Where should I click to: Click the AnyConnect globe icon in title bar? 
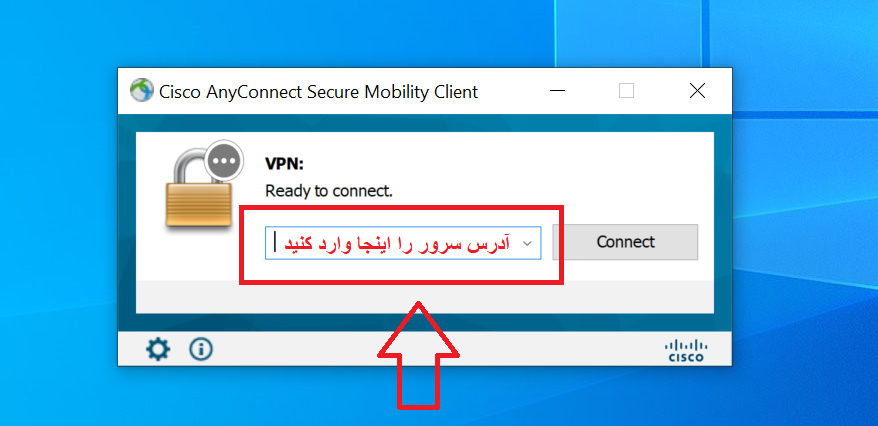pyautogui.click(x=142, y=90)
